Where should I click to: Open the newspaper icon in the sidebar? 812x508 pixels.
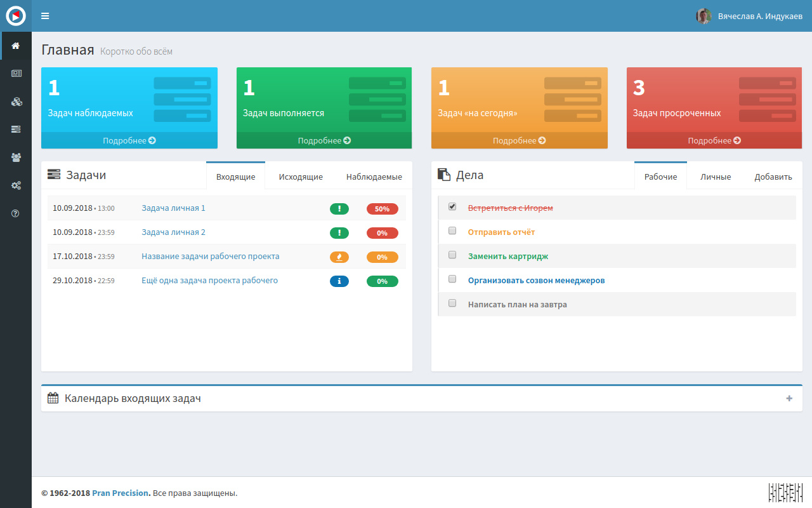point(16,74)
